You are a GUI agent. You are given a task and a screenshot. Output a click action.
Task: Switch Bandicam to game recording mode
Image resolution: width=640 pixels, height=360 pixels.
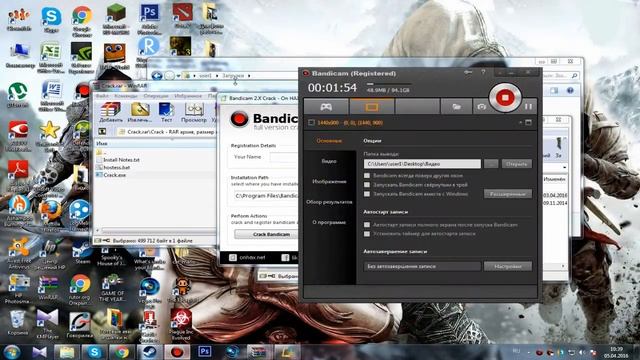pos(326,107)
